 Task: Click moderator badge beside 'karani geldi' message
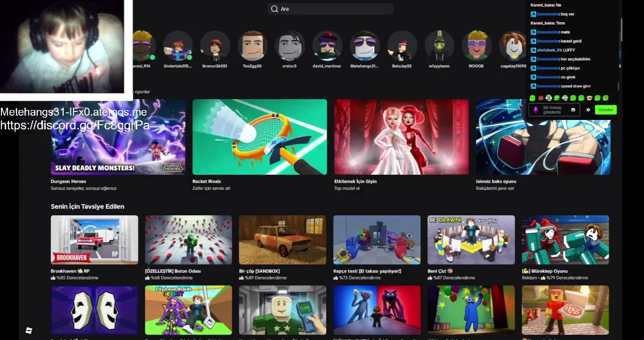pos(533,41)
